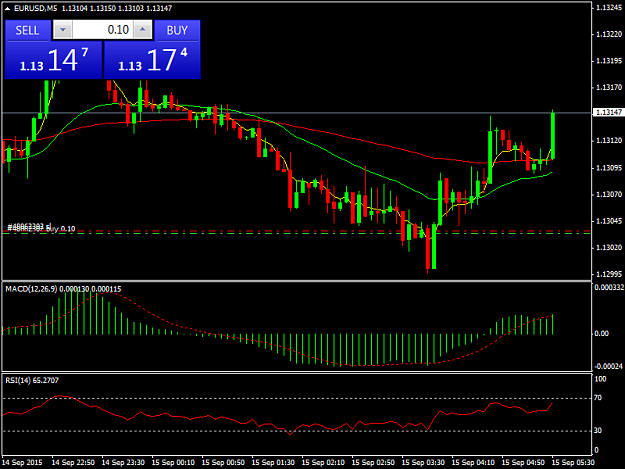Screen dimensions: 625x469
Task: Click the 15 Sep 04:50 time label
Action: 523,463
